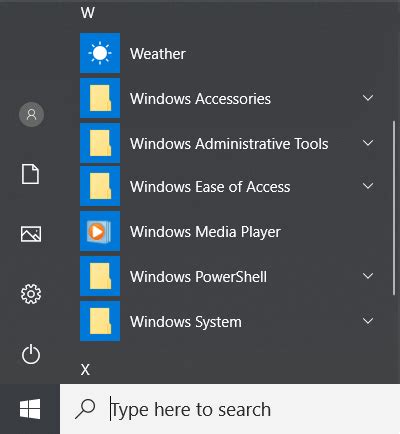Image resolution: width=400 pixels, height=434 pixels.
Task: Click the W letter group header
Action: point(88,13)
